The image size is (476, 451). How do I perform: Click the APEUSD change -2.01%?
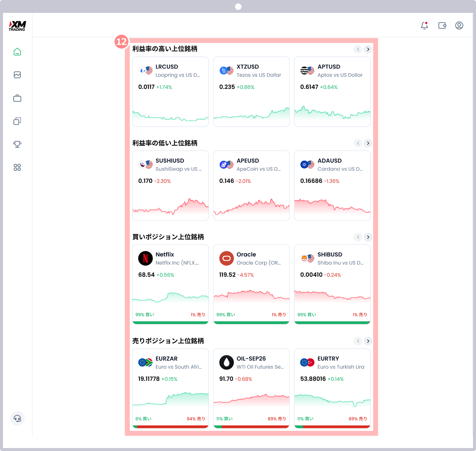click(243, 181)
